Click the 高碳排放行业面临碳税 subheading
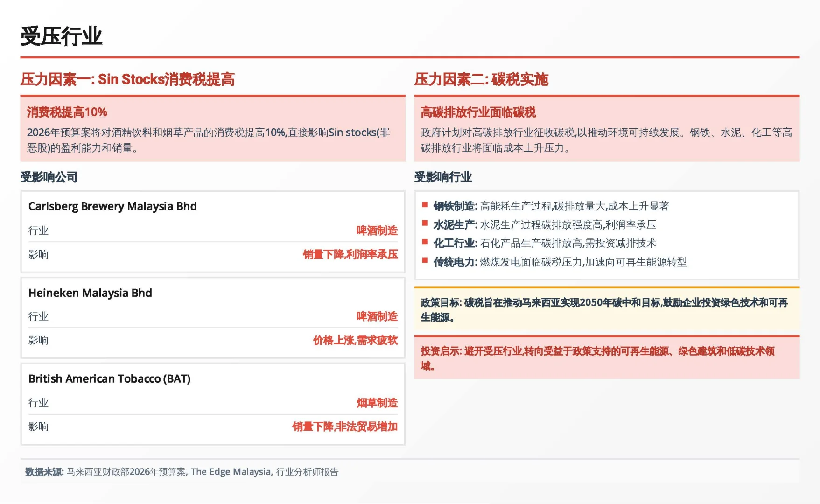 [x=478, y=112]
